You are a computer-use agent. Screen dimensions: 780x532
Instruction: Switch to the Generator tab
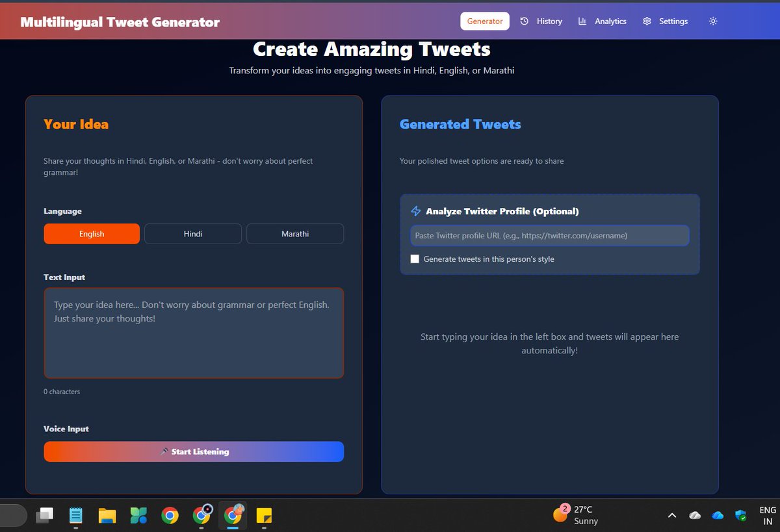coord(484,21)
